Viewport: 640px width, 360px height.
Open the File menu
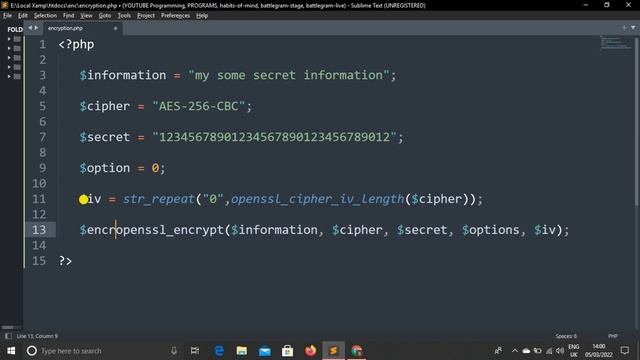[x=7, y=16]
